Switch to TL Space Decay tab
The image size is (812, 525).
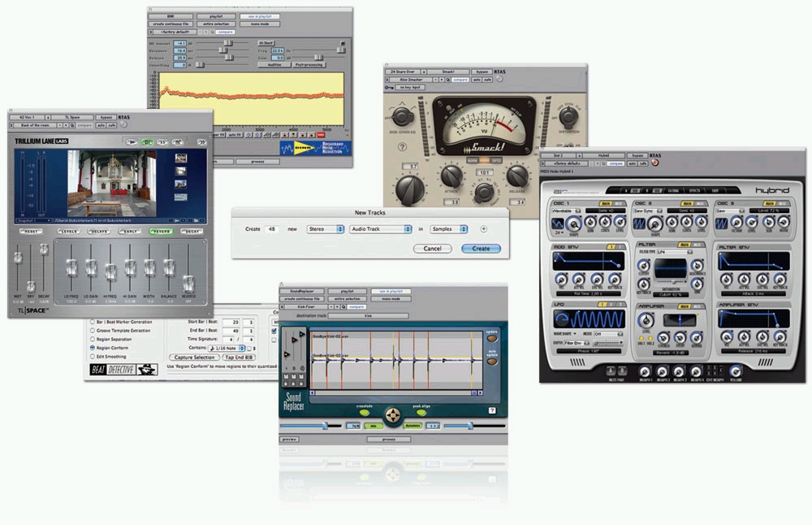click(x=192, y=231)
